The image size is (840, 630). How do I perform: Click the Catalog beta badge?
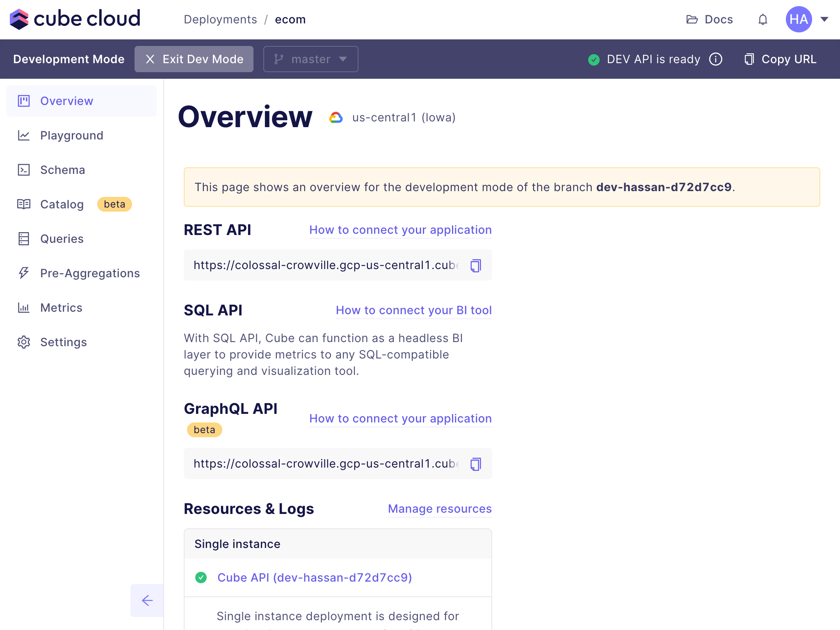(114, 204)
